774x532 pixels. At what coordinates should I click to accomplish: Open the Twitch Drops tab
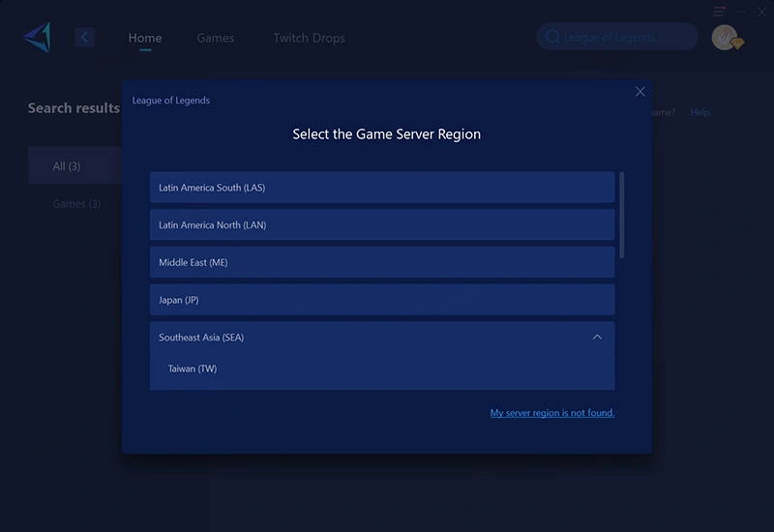click(309, 38)
